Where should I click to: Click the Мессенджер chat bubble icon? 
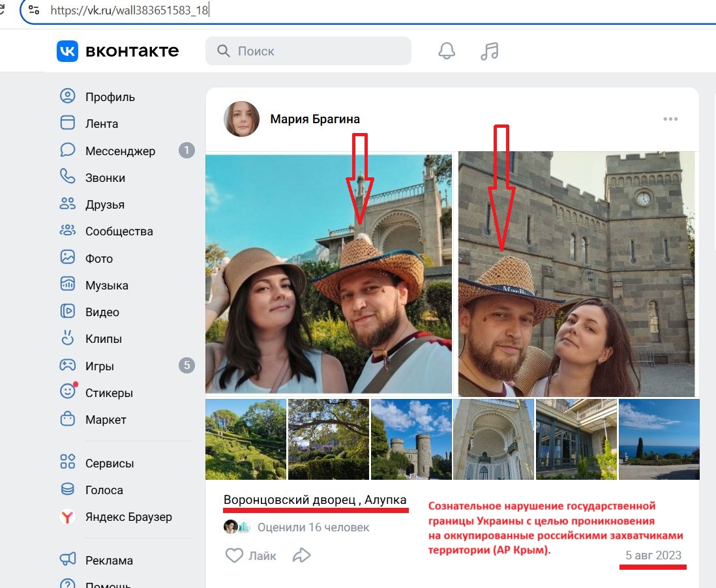click(68, 150)
